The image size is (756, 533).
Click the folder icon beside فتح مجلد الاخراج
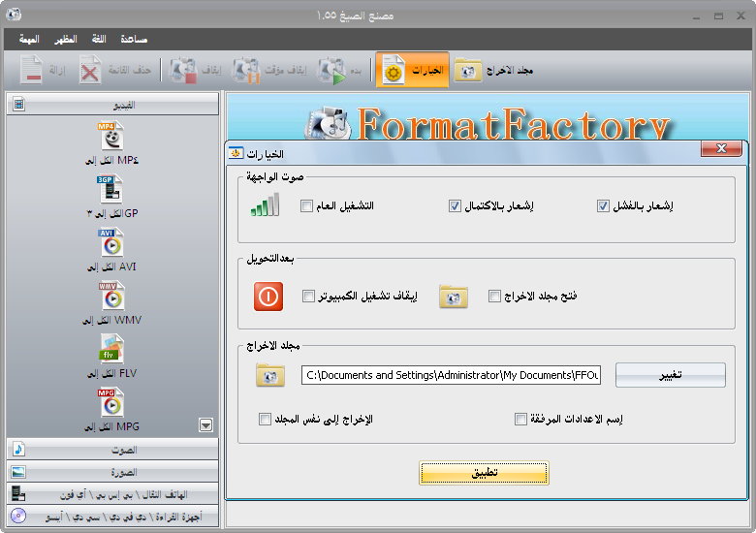[454, 297]
